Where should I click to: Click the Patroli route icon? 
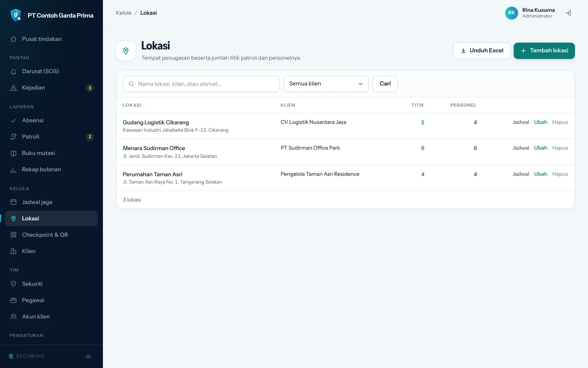coord(14,137)
